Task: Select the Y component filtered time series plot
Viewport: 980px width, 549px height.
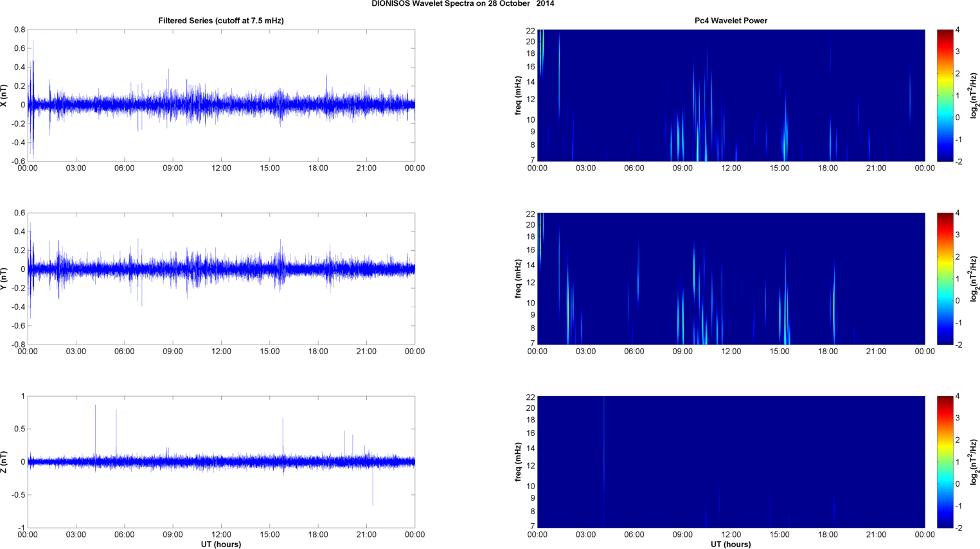Action: 221,278
